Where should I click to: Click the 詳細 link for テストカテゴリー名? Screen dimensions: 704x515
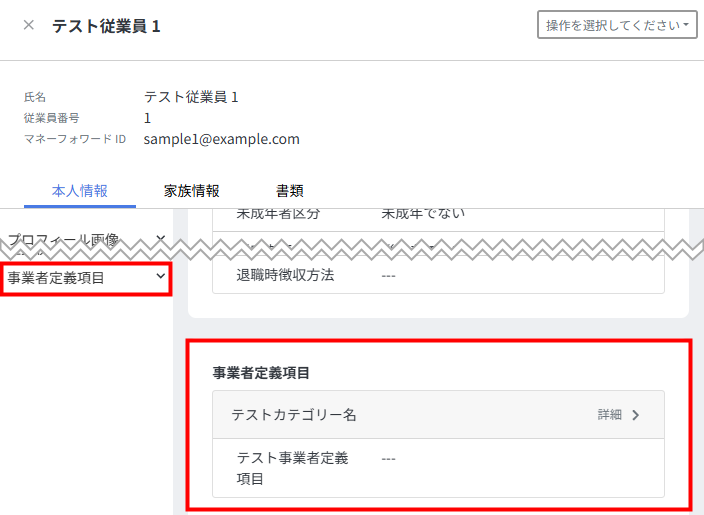coord(609,415)
